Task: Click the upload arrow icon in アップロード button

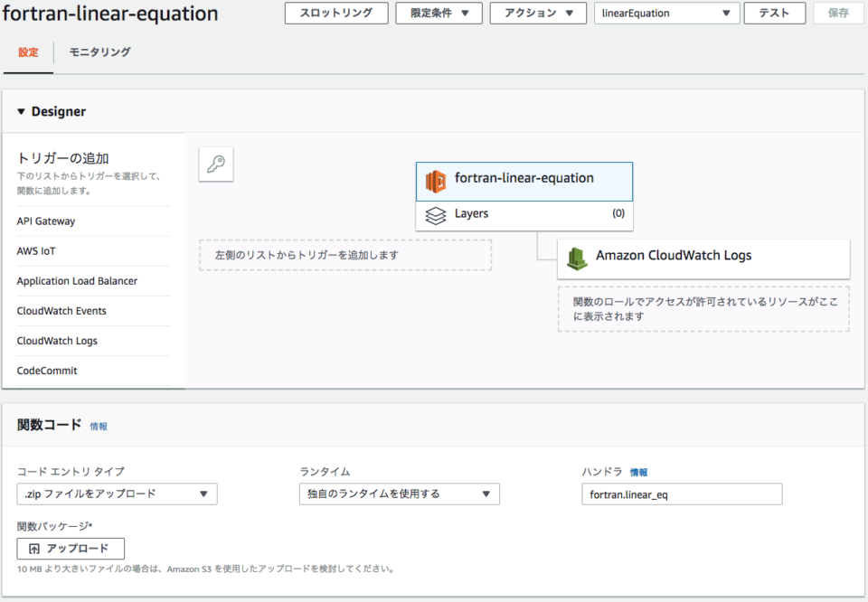Action: [x=34, y=549]
